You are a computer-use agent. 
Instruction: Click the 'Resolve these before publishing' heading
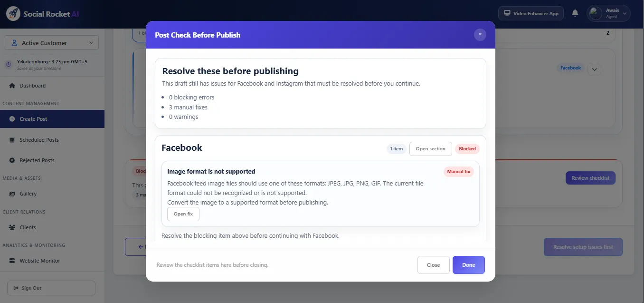click(230, 71)
